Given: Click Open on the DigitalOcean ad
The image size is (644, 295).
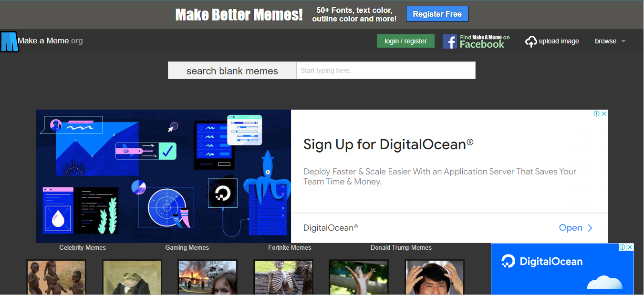Looking at the screenshot, I should (576, 228).
